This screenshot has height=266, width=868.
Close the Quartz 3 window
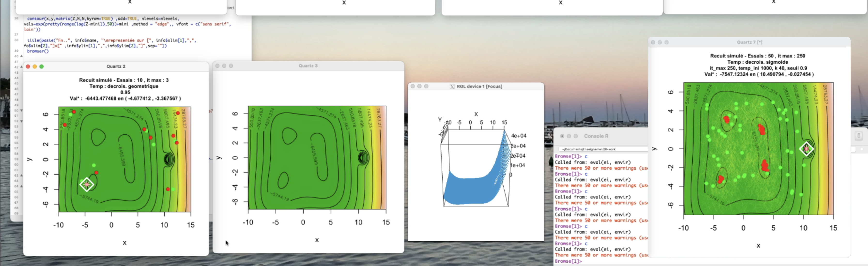point(217,66)
